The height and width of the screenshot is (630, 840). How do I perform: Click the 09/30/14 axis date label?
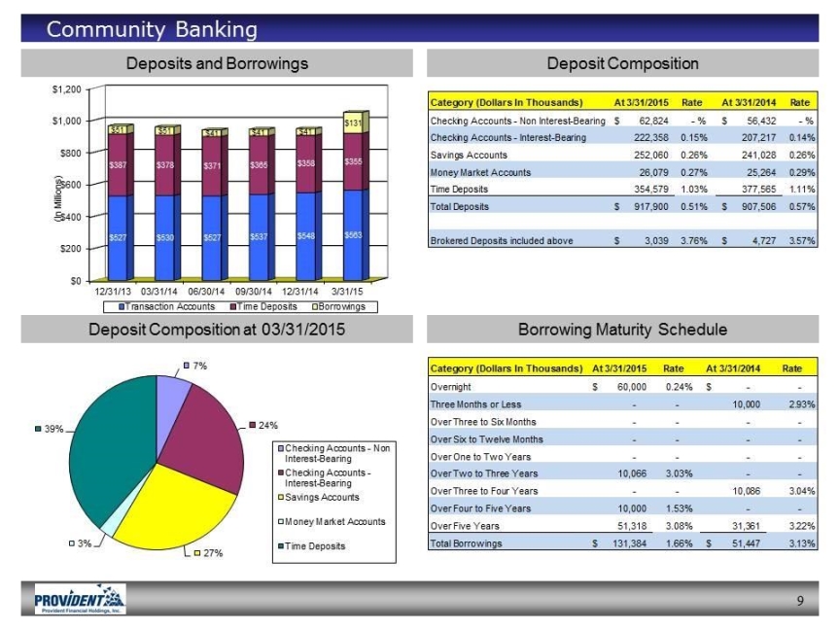pos(254,292)
